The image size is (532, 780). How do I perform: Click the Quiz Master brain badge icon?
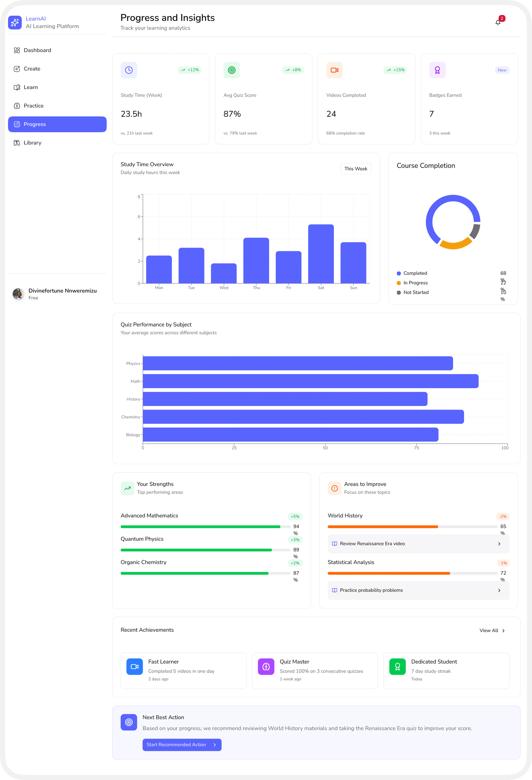click(x=266, y=667)
